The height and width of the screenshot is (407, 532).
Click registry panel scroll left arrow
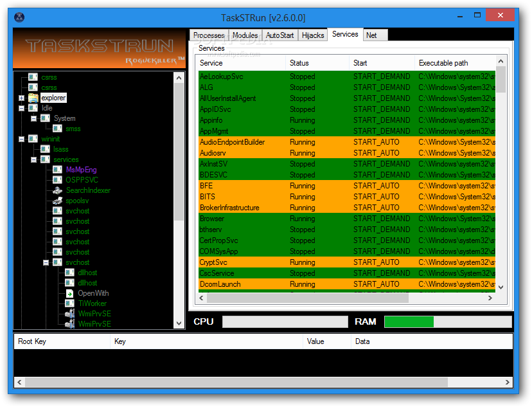click(20, 382)
